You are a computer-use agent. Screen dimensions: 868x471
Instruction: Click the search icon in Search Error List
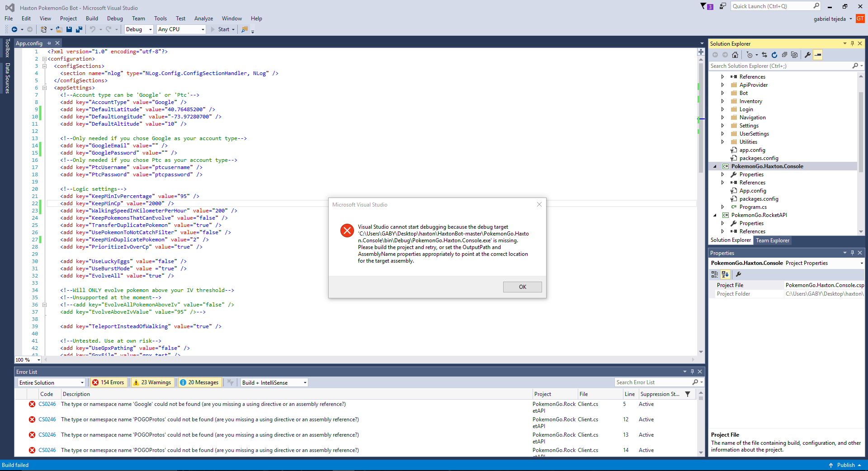[x=695, y=382]
